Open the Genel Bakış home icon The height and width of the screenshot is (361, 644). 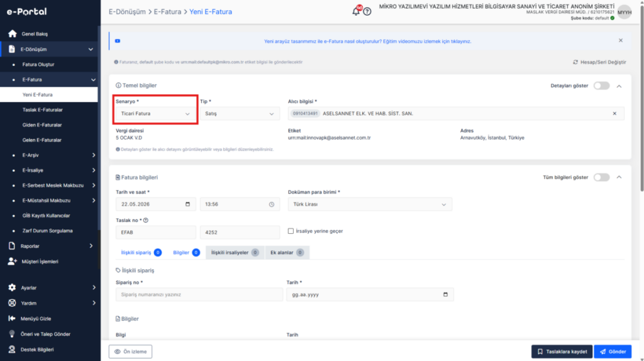point(13,34)
